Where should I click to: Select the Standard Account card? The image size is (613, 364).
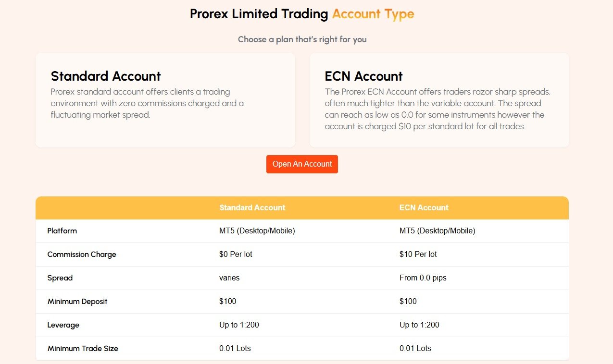click(165, 100)
